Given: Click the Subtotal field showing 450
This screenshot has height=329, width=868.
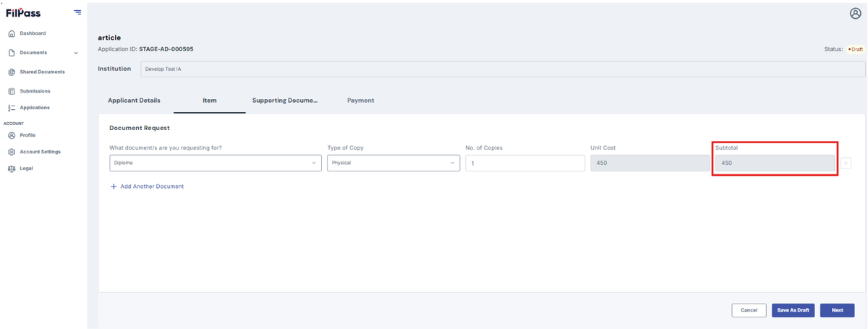Looking at the screenshot, I should point(775,163).
